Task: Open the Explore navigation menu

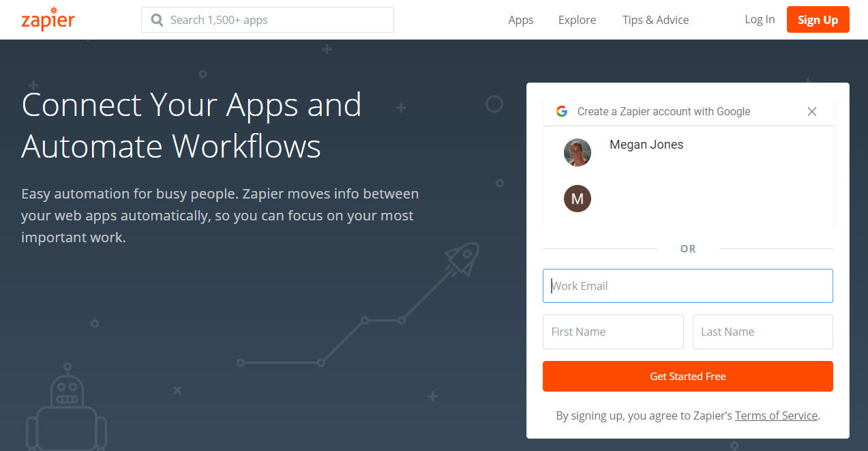Action: 576,20
